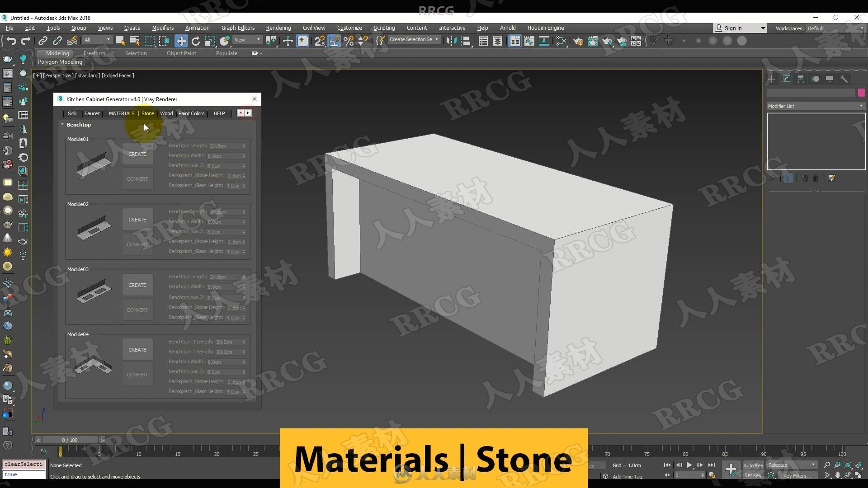
Task: Click the Undo arrow icon
Action: click(11, 41)
